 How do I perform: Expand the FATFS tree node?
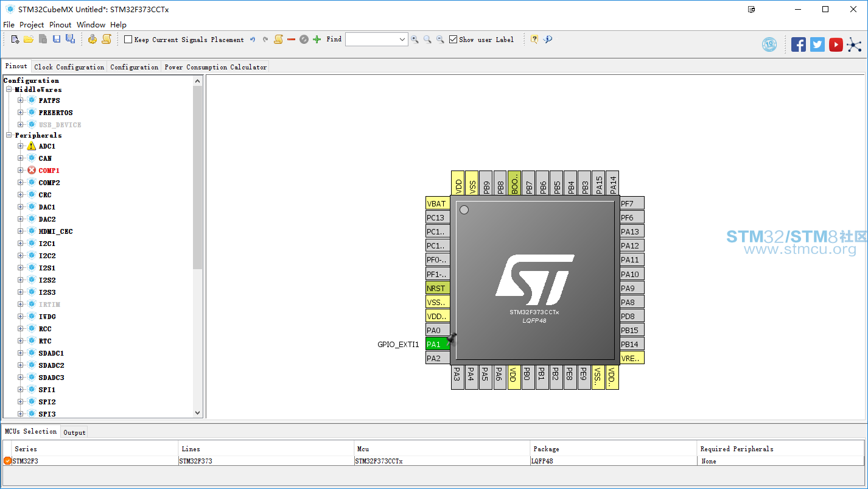pyautogui.click(x=21, y=100)
